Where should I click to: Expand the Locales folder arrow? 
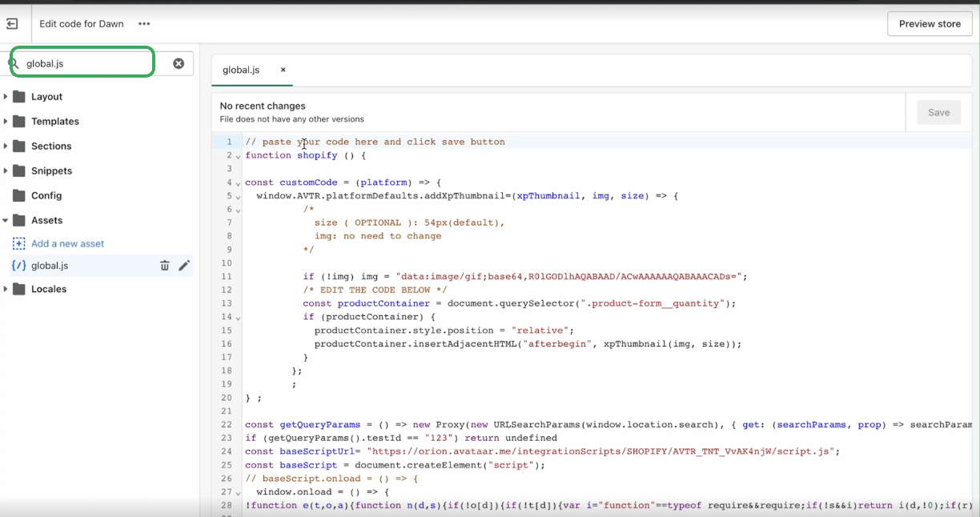6,290
